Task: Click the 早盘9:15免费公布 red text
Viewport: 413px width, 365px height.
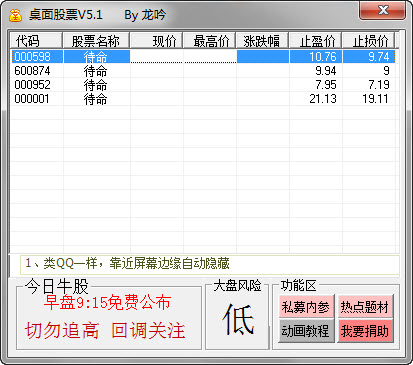Action: [x=107, y=303]
